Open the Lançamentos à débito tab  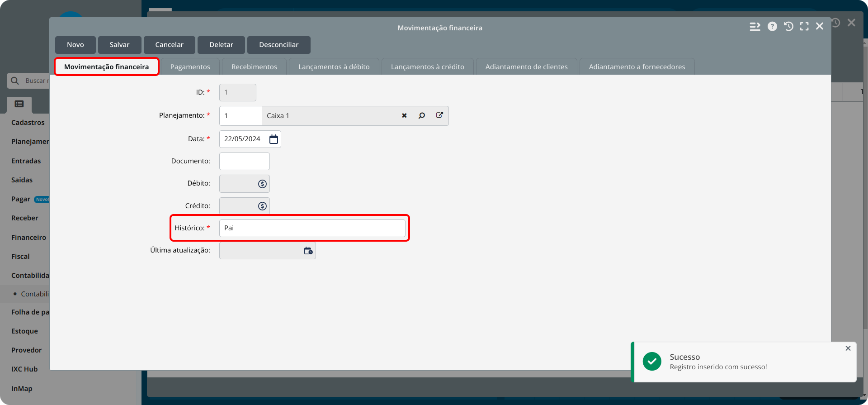point(334,67)
